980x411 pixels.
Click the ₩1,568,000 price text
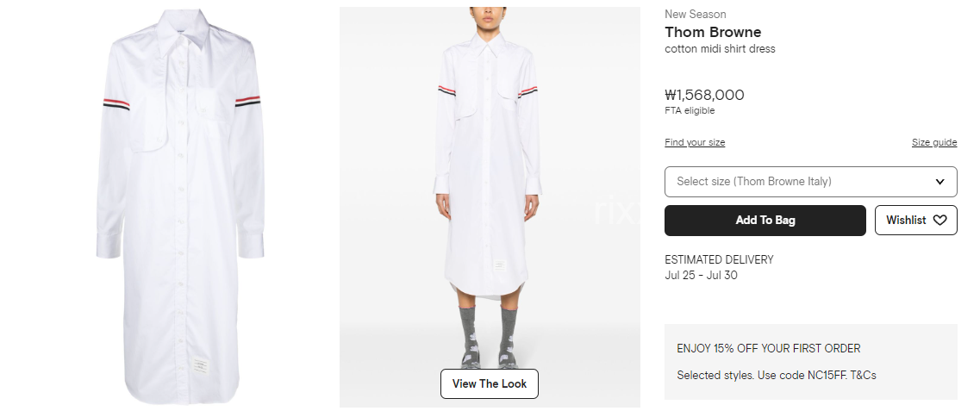(x=704, y=95)
